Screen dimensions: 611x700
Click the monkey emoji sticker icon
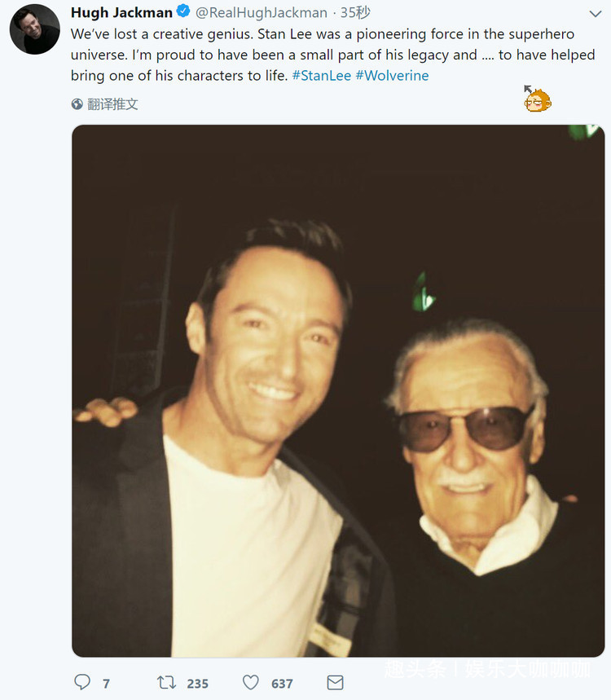point(537,99)
